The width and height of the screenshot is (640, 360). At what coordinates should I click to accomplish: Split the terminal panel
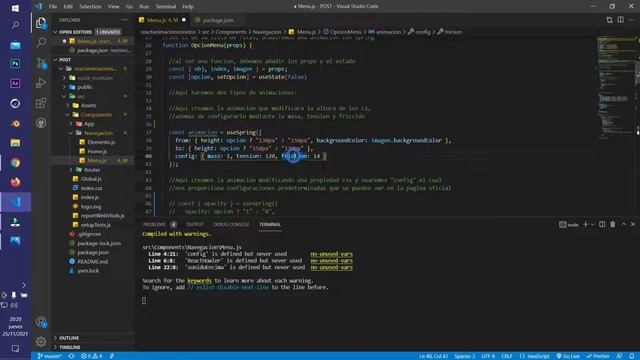click(x=602, y=224)
